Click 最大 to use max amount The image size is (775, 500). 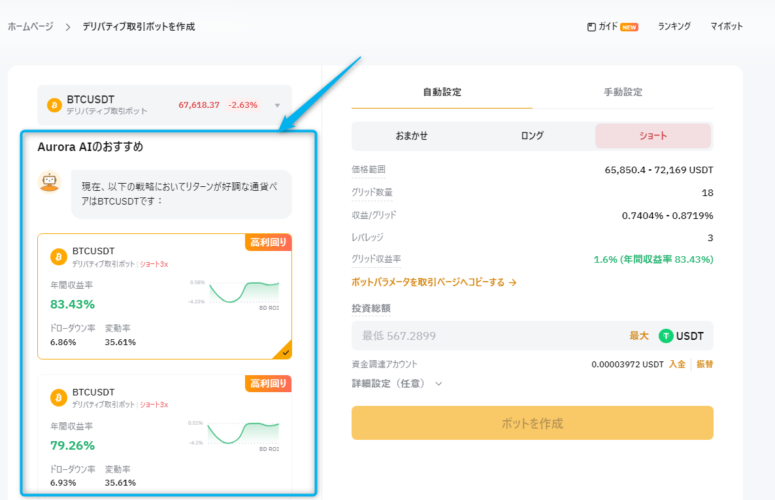(x=639, y=336)
